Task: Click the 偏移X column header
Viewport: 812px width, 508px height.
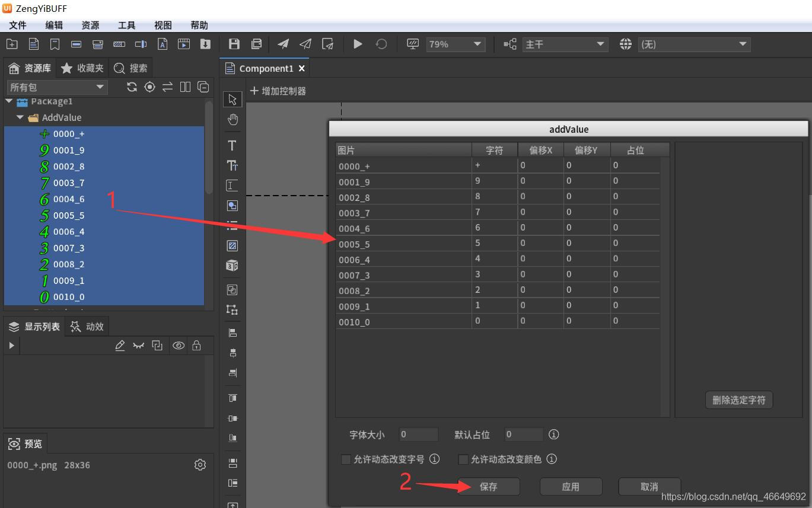Action: coord(541,150)
